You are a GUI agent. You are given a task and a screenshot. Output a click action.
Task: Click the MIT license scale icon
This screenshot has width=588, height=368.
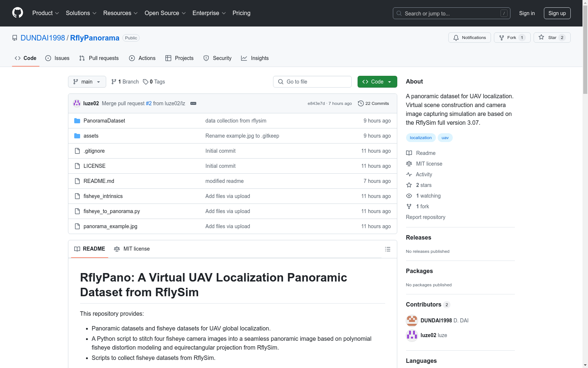[x=409, y=164]
